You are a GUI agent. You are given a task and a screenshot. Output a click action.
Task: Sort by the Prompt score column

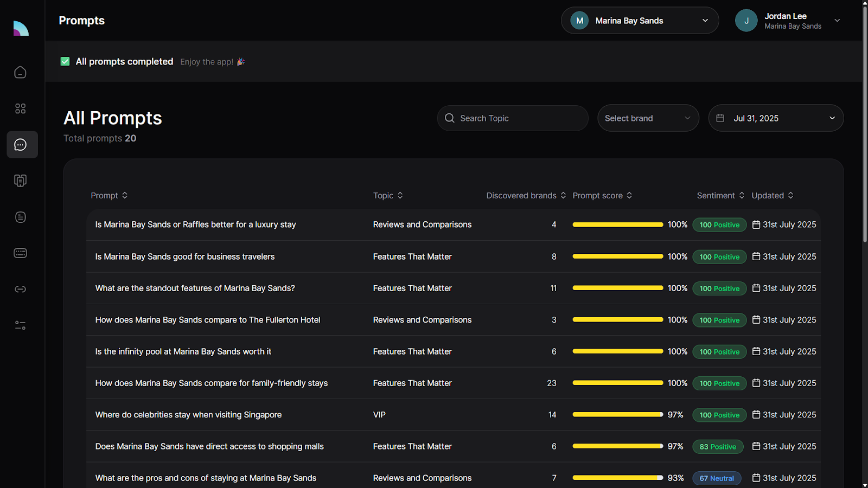point(602,195)
